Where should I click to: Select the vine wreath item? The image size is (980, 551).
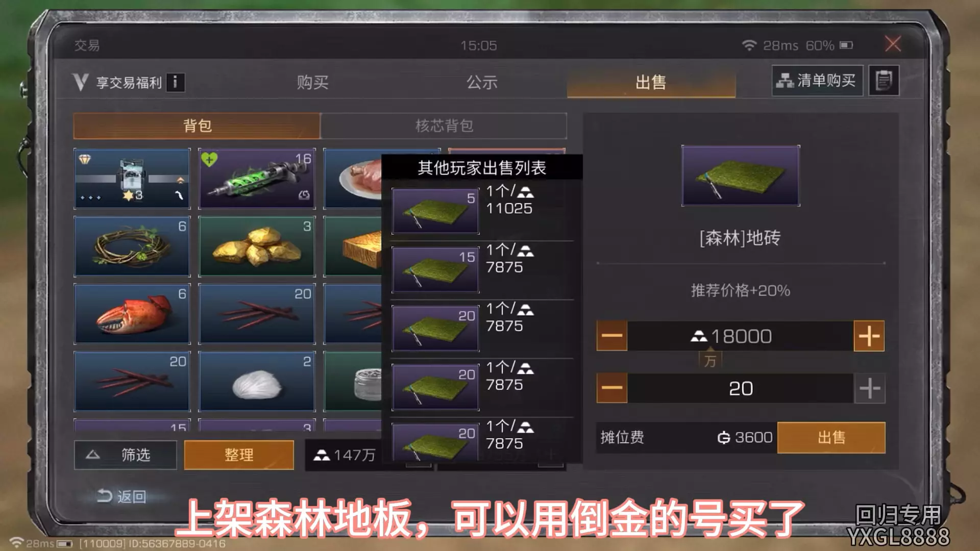pyautogui.click(x=132, y=246)
